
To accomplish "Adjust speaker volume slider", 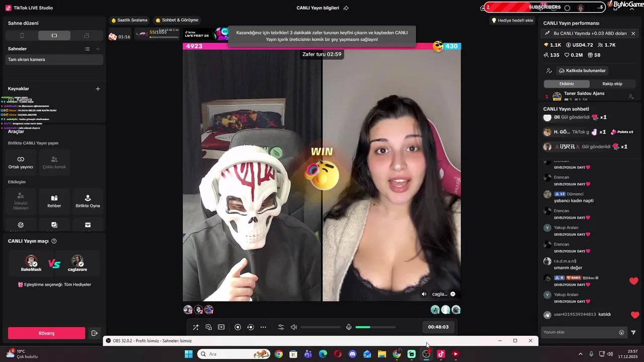I will (320, 327).
